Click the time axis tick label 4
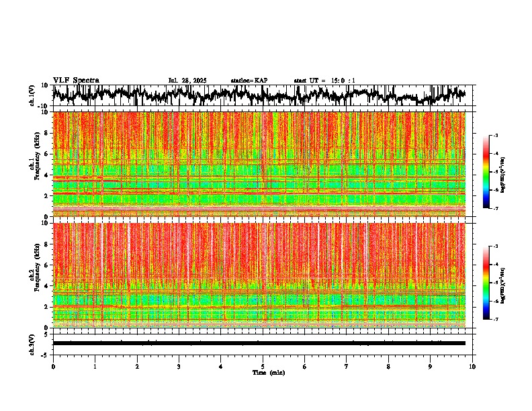 point(221,367)
